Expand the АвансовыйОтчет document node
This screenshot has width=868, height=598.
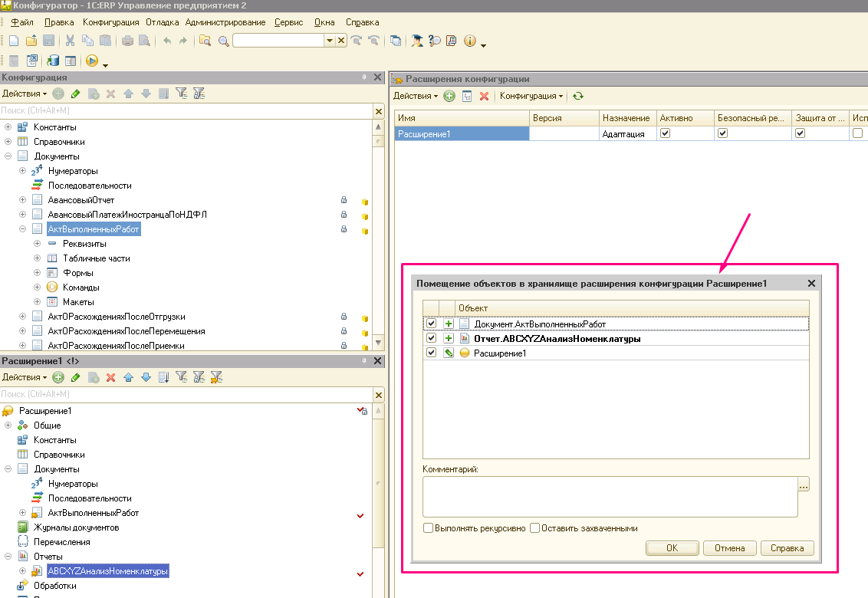23,199
